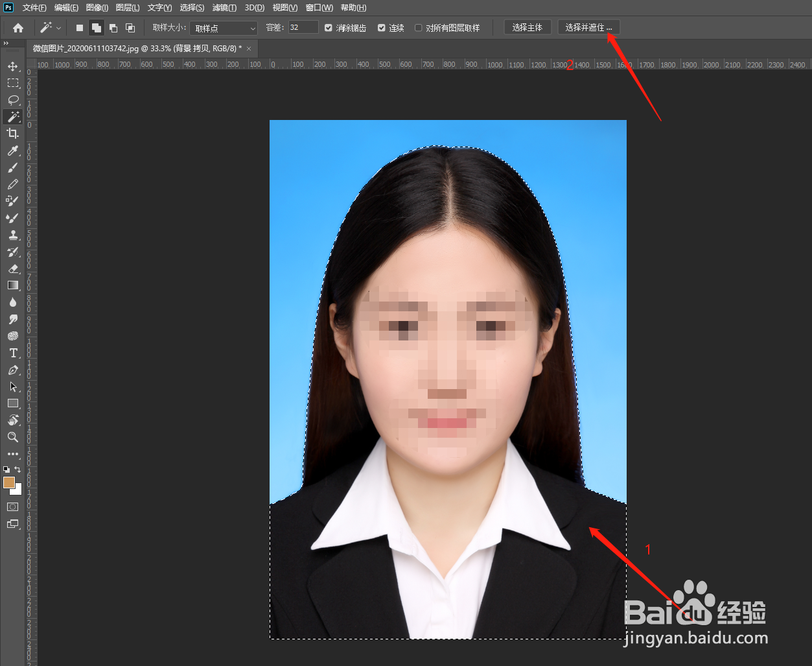Open the 3D(D) menu
This screenshot has height=666, width=812.
pyautogui.click(x=255, y=8)
